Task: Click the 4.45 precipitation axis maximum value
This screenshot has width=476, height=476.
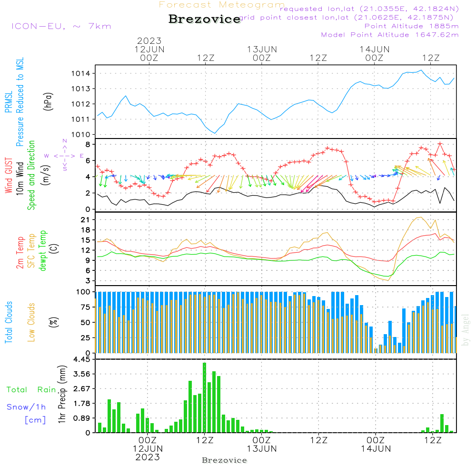Action: (82, 359)
